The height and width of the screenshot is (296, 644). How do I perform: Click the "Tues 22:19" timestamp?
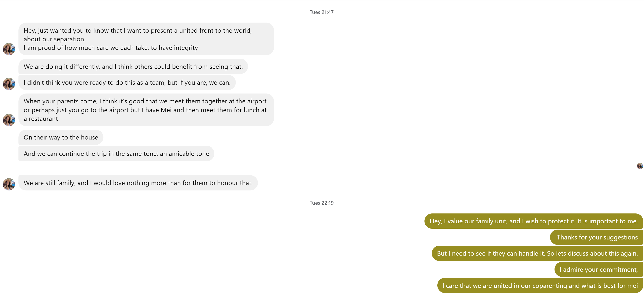coord(321,203)
